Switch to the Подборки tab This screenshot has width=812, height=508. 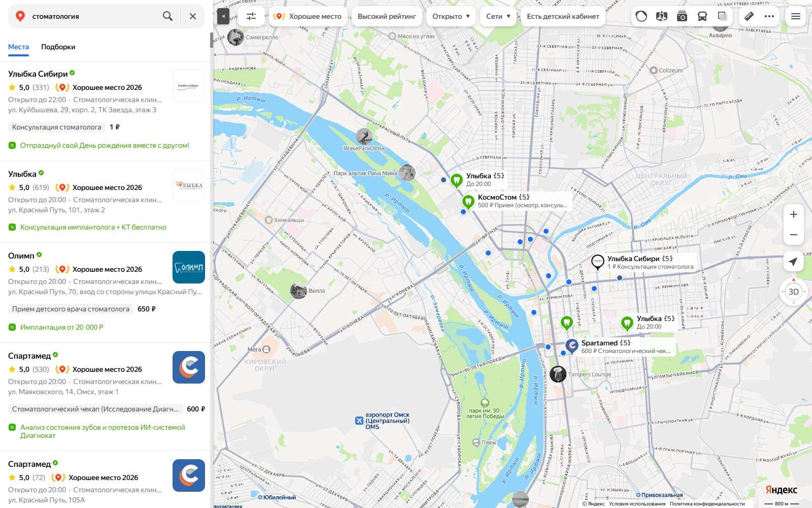coord(58,47)
